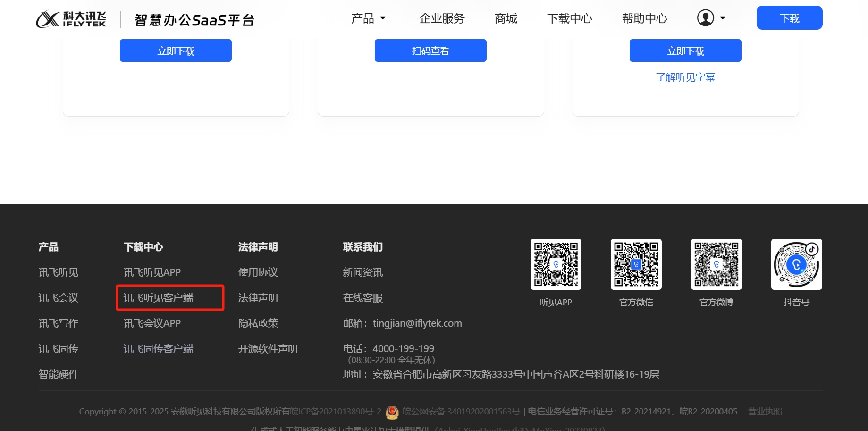Viewport: 868px width, 431px height.
Task: Open 使用协议 link
Action: 258,272
